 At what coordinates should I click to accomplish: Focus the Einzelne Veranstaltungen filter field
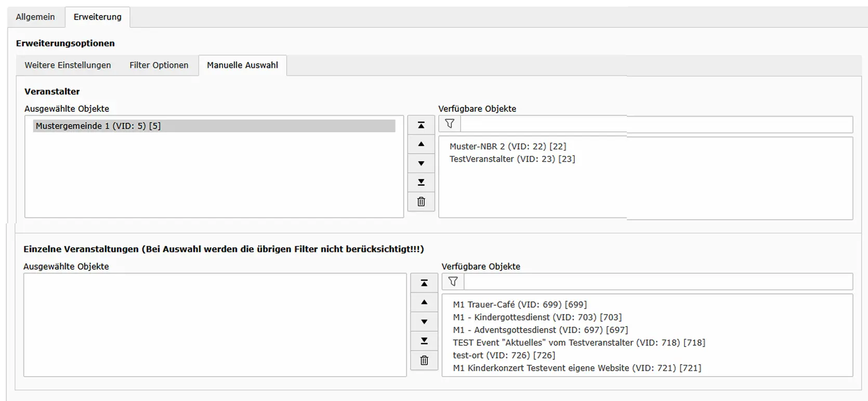(657, 282)
